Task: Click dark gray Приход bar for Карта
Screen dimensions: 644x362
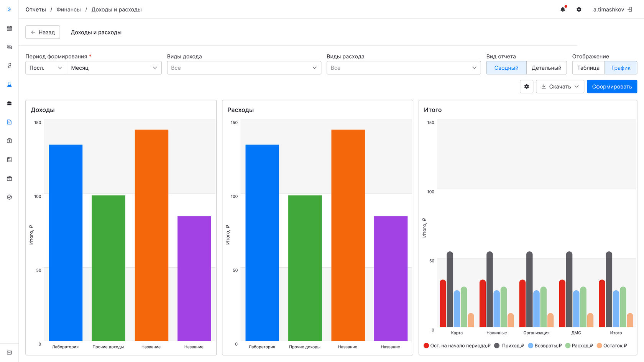Action: point(450,289)
